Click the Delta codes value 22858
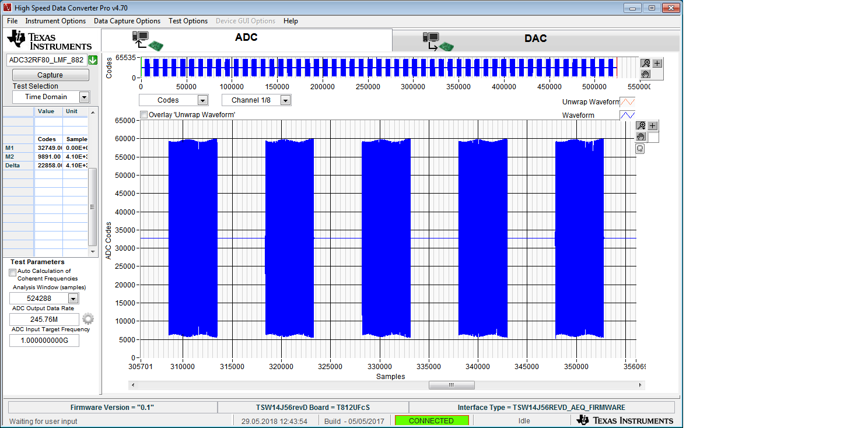 49,166
